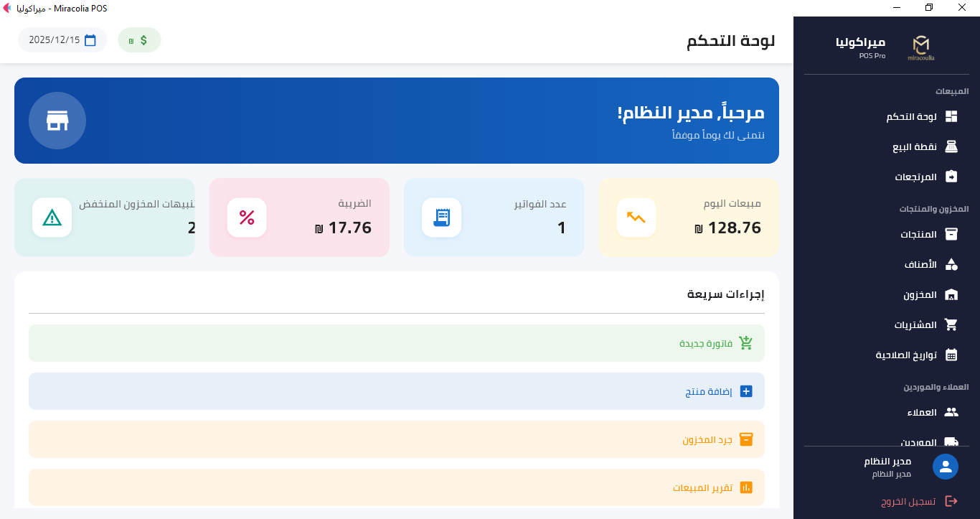980x519 pixels.
Task: Click the purchases cart icon
Action: [951, 324]
